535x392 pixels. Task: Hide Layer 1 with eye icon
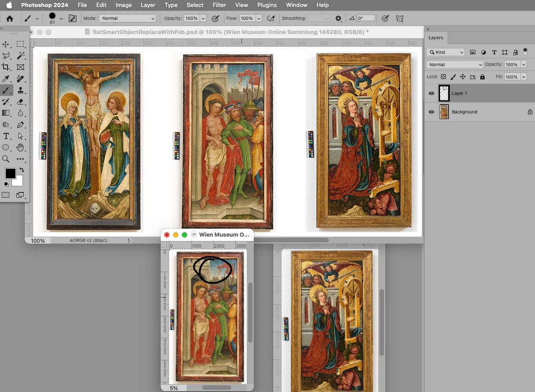click(432, 94)
